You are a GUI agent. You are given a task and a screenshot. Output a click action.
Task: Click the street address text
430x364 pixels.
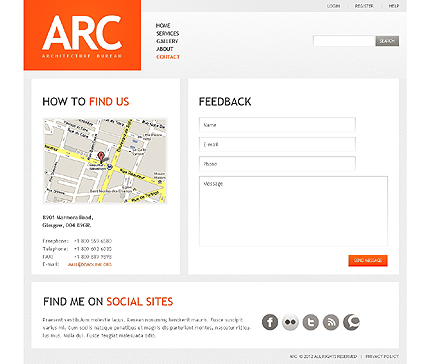[68, 221]
